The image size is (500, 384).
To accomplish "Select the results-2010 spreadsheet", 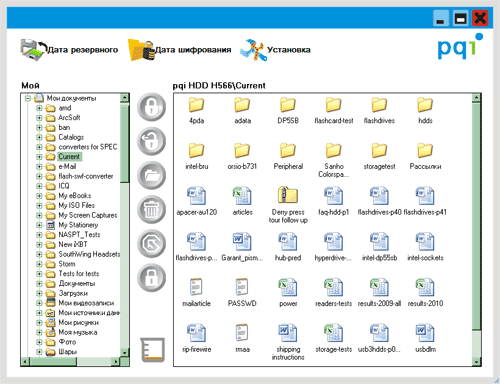I will (425, 293).
